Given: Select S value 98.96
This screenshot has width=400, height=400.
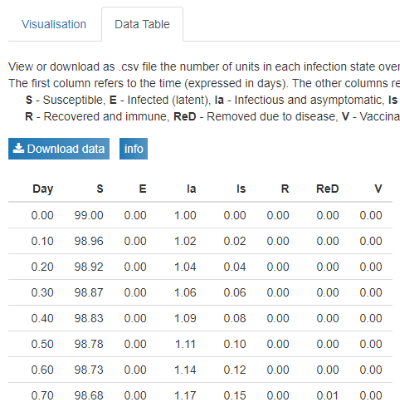Looking at the screenshot, I should 89,241.
